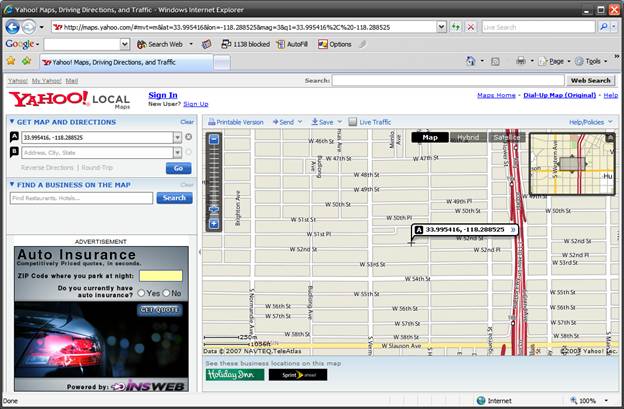Open the Google toolbar Search Web button

160,45
